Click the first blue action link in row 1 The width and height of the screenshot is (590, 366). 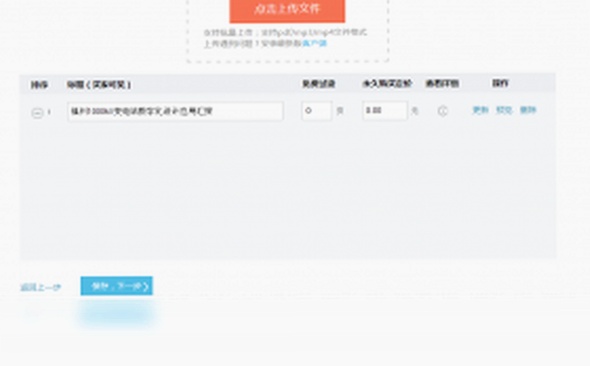(x=480, y=110)
